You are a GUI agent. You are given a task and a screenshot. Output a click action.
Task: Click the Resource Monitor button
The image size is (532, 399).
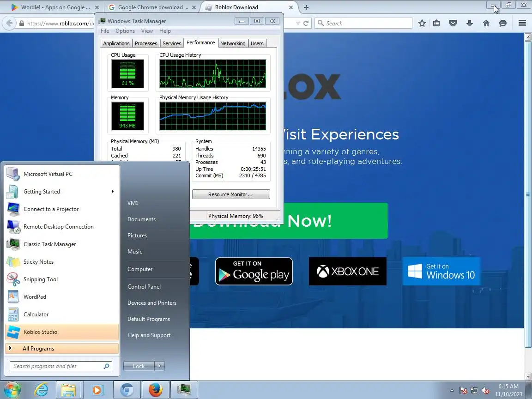[231, 194]
